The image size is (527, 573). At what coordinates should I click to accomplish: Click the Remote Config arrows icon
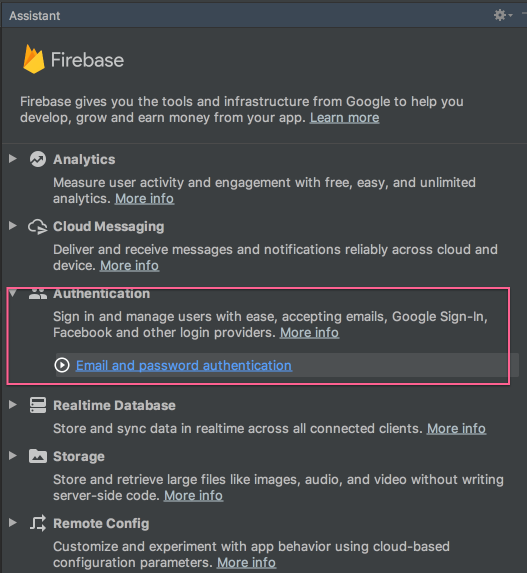38,523
